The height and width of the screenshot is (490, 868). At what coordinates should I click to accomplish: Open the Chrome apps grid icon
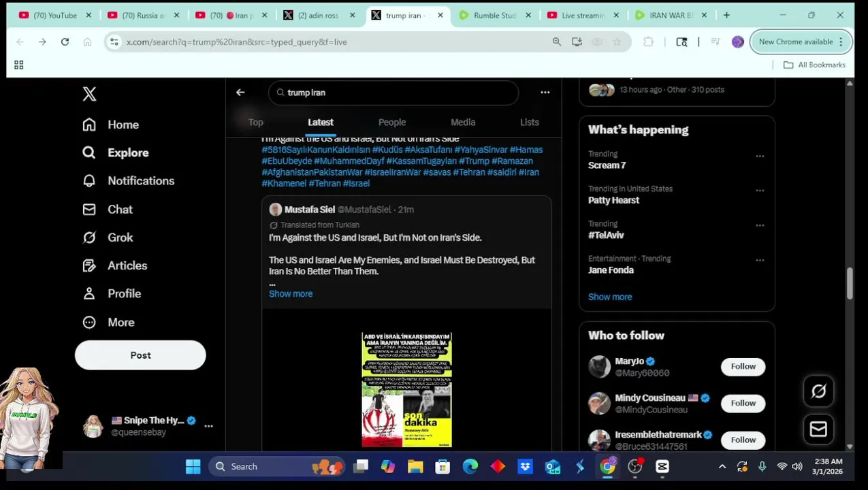tap(18, 65)
